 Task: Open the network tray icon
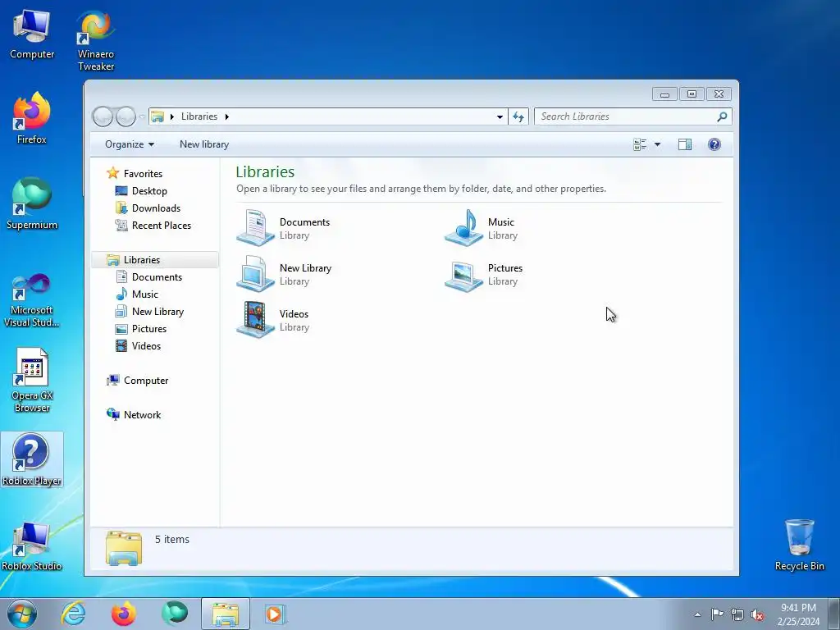[x=737, y=614]
